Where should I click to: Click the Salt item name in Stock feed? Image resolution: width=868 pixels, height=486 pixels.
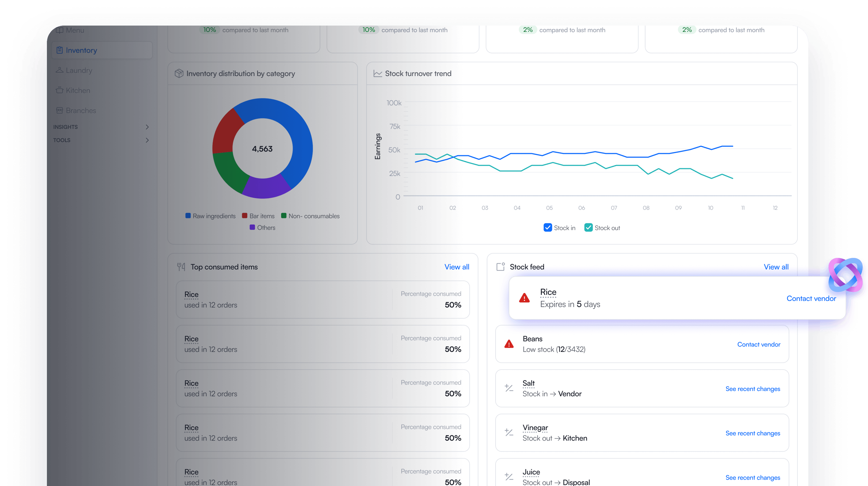point(528,383)
